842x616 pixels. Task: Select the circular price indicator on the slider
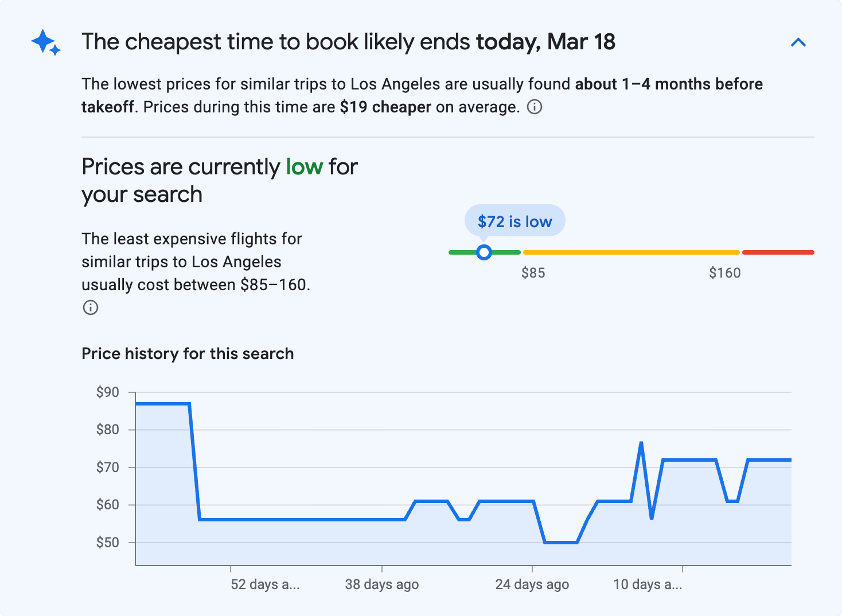pos(484,252)
